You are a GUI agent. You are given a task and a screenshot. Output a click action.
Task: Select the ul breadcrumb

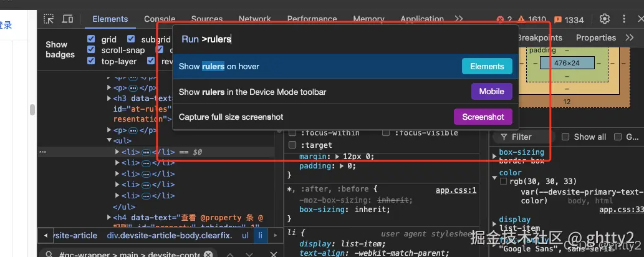[245, 236]
